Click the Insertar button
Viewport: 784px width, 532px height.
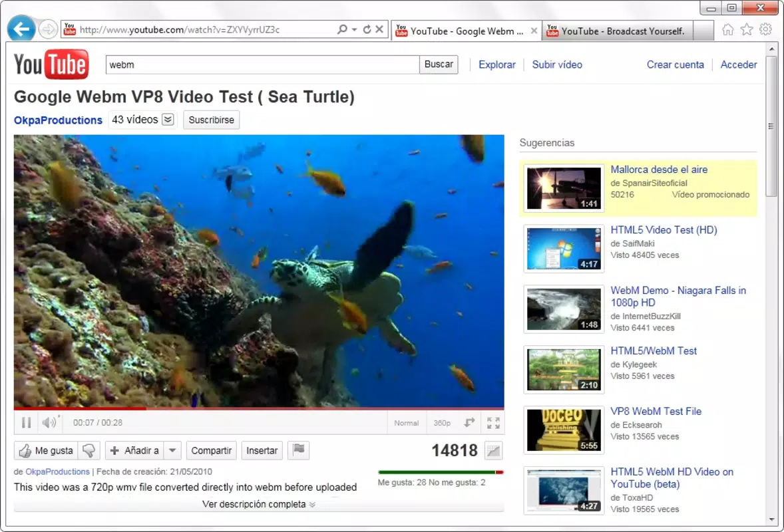tap(262, 451)
